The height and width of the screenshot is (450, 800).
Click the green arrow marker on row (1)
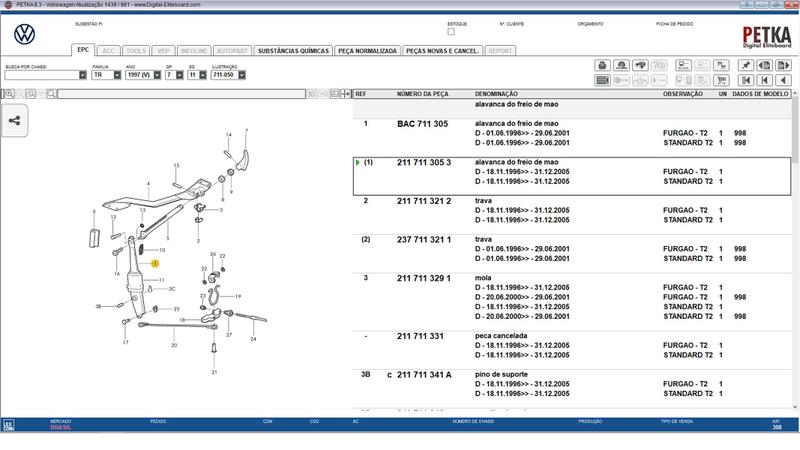(x=358, y=162)
